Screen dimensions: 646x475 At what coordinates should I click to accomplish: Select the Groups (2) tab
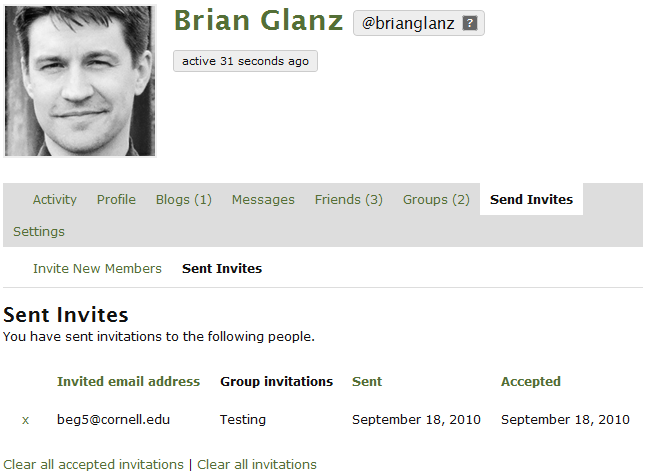coord(436,199)
